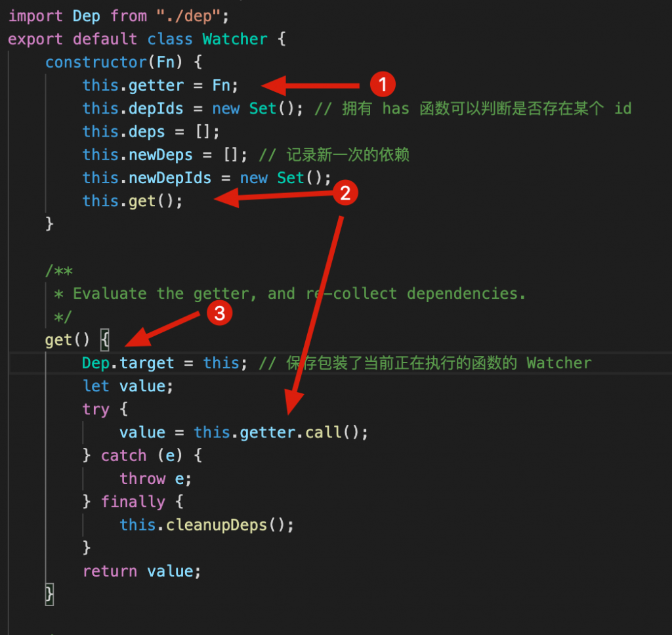The width and height of the screenshot is (672, 635).
Task: Click the closing bracket of get method
Action: coord(49,595)
